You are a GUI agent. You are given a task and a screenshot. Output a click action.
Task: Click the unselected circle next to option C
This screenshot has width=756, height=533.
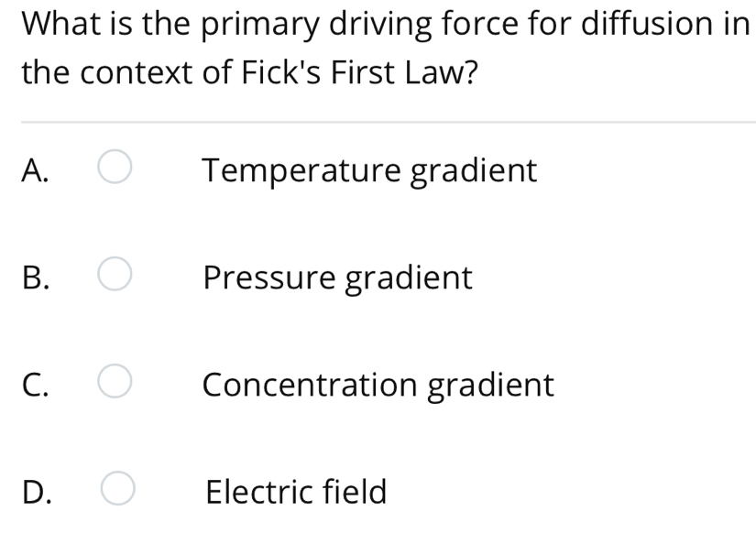click(114, 383)
